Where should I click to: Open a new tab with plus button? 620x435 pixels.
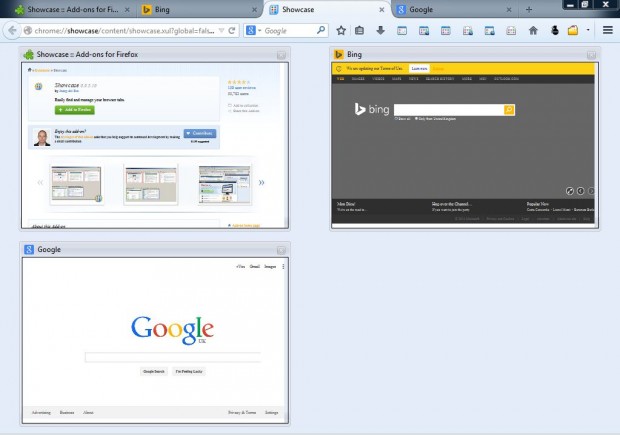(529, 9)
